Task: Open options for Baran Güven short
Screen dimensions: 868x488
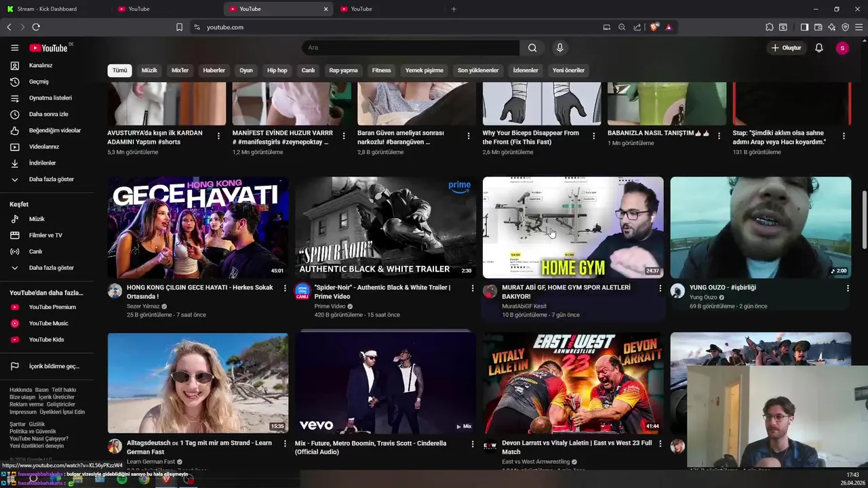Action: 469,136
